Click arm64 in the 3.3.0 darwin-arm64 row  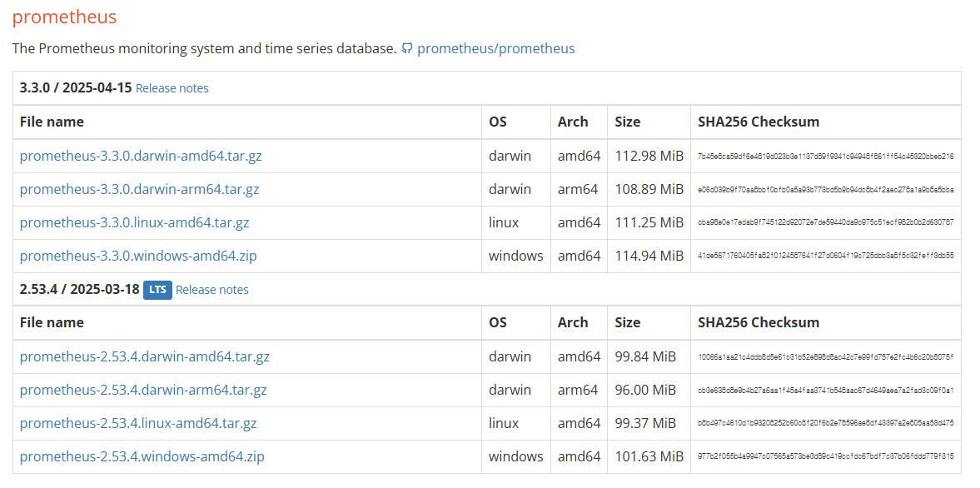[x=578, y=189]
